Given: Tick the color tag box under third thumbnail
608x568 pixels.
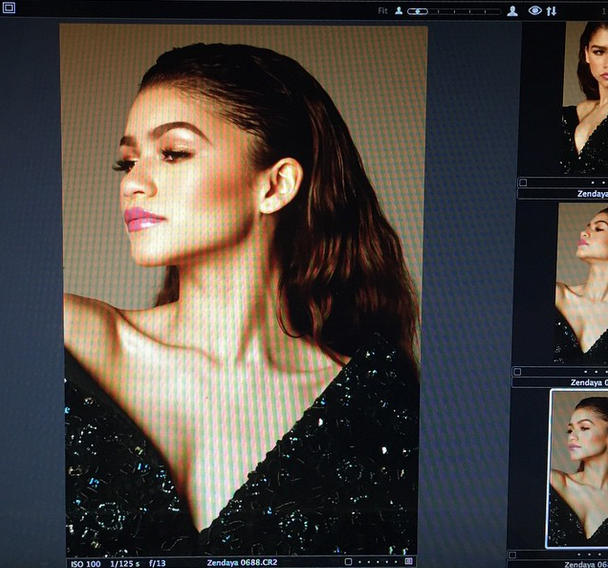Looking at the screenshot, I should coord(513,554).
